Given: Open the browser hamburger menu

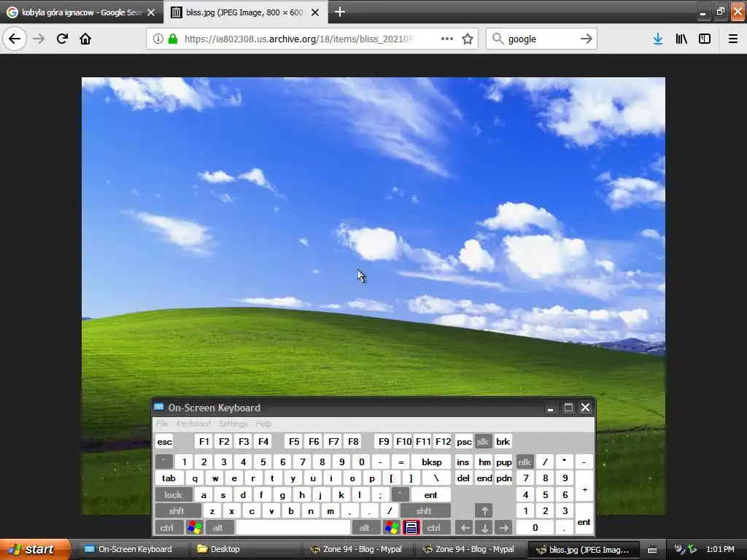Looking at the screenshot, I should (733, 39).
